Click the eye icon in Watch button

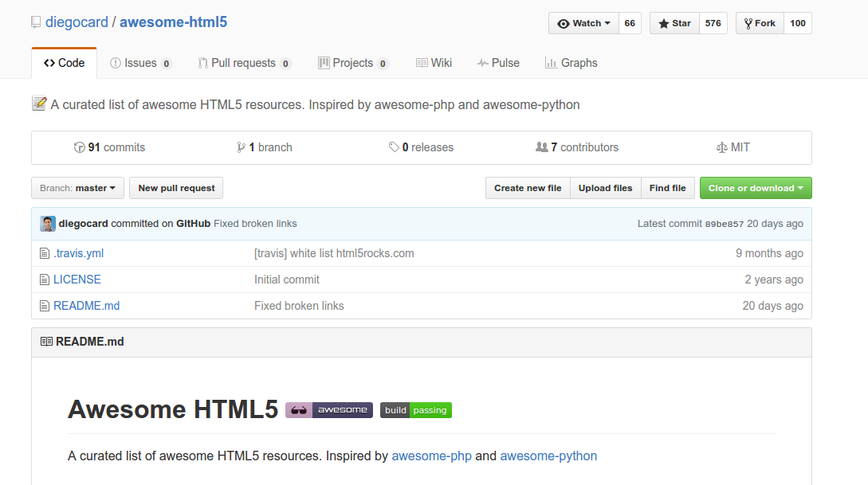[x=563, y=24]
